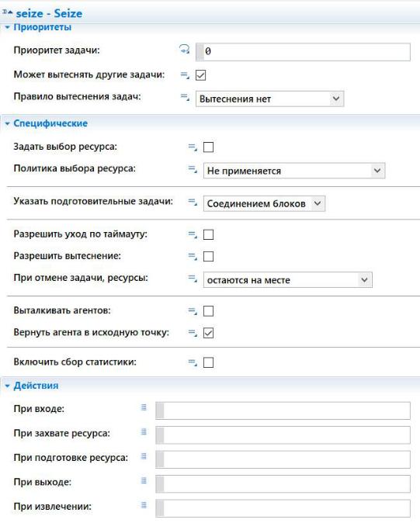Screen dimensions: 420x523
Task: Click the Приоритет задачи input field
Action: tap(303, 52)
